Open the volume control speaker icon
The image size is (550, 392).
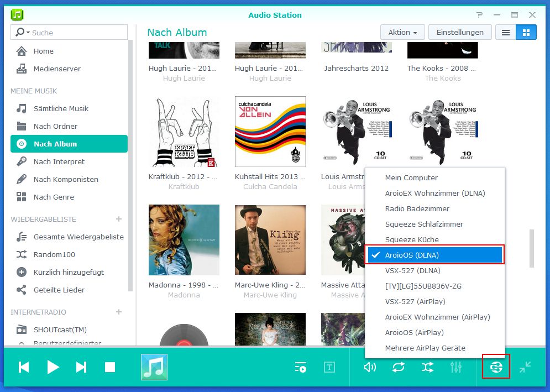coord(370,368)
